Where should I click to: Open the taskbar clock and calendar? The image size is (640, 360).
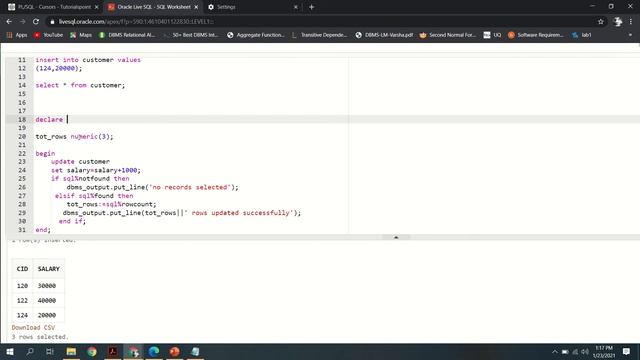click(604, 352)
